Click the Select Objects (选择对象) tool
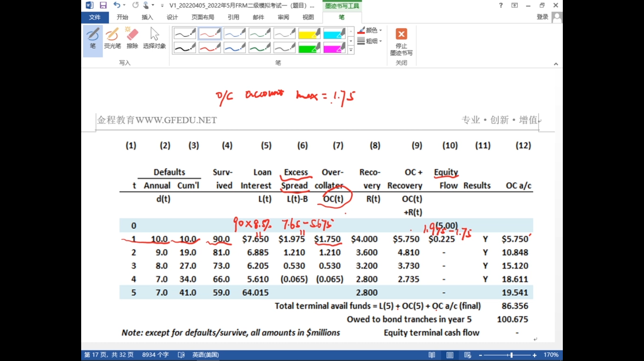Viewport: 644px width, 361px height. (154, 39)
